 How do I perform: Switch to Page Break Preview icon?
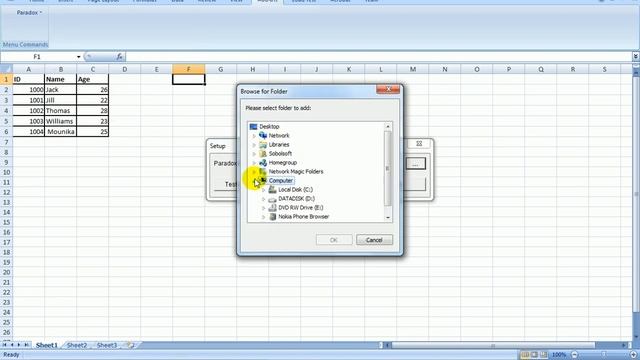pos(543,355)
